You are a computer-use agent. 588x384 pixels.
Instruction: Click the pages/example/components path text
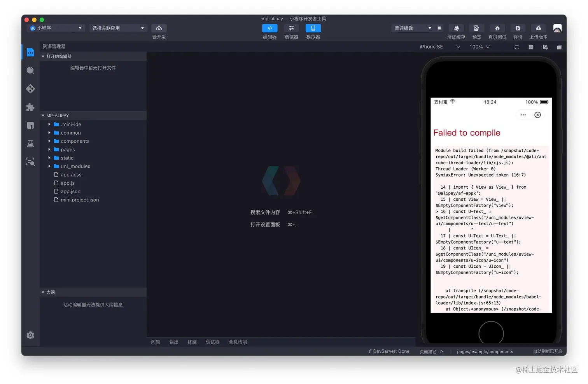pyautogui.click(x=485, y=352)
